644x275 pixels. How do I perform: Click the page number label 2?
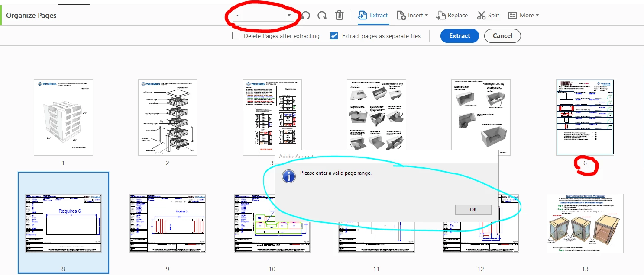tap(168, 163)
